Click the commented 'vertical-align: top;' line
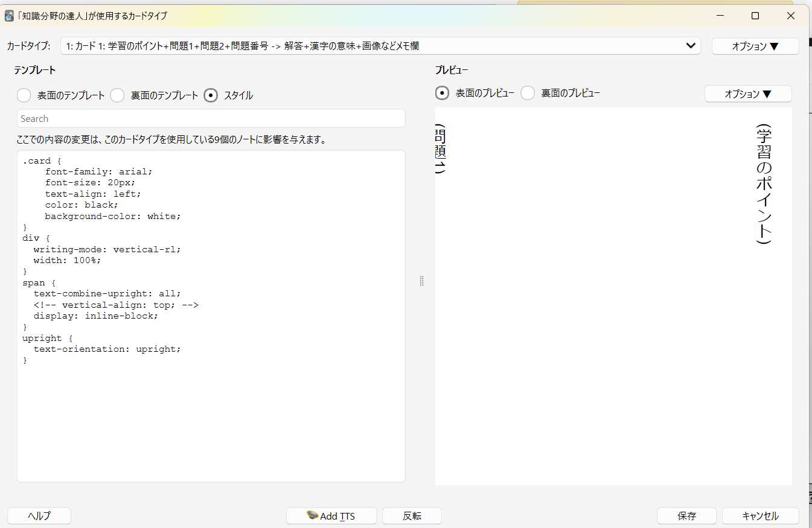The width and height of the screenshot is (812, 528). click(x=116, y=305)
